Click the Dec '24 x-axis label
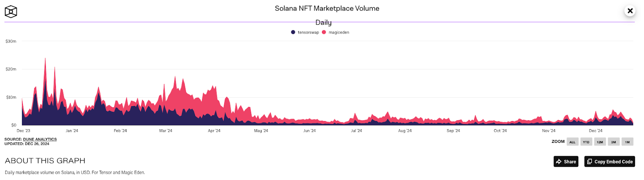This screenshot has height=180, width=644. (596, 131)
